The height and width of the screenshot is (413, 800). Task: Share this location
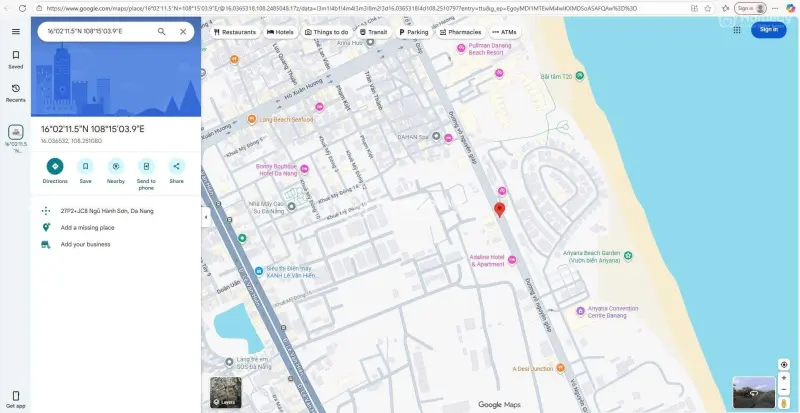coord(176,166)
